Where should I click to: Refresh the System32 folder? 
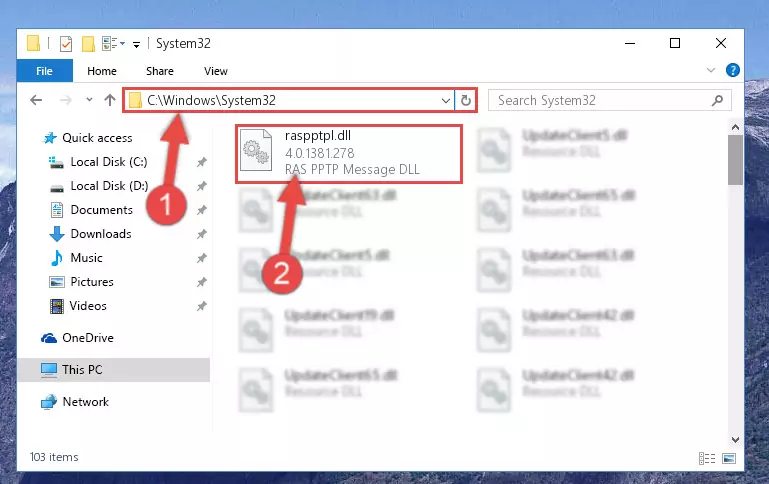(x=466, y=101)
